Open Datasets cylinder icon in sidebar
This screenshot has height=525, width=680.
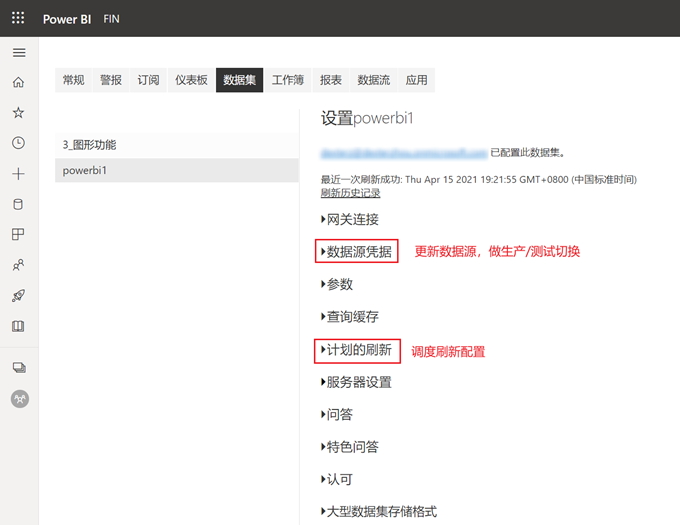(18, 204)
